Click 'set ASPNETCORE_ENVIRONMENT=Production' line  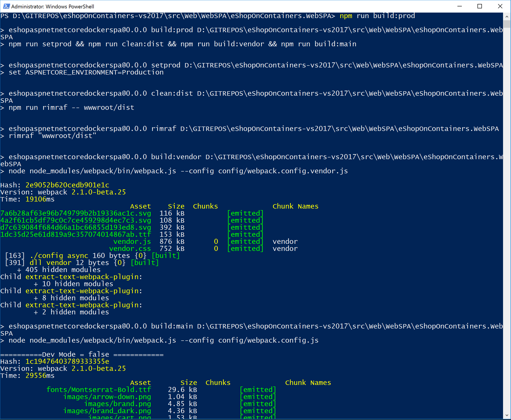coord(86,72)
